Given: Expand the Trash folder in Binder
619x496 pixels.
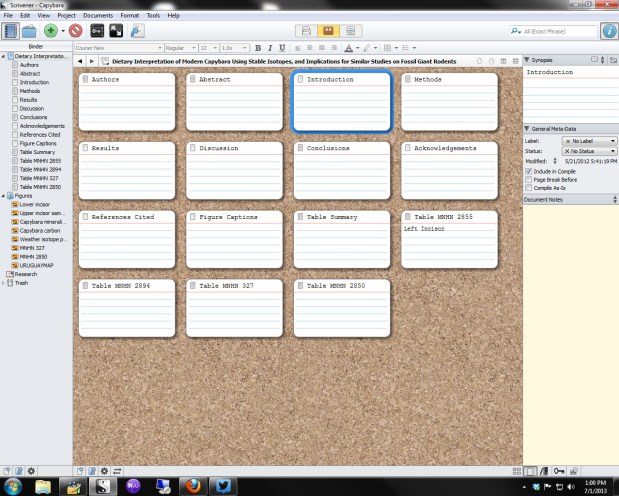Looking at the screenshot, I should click(x=3, y=283).
